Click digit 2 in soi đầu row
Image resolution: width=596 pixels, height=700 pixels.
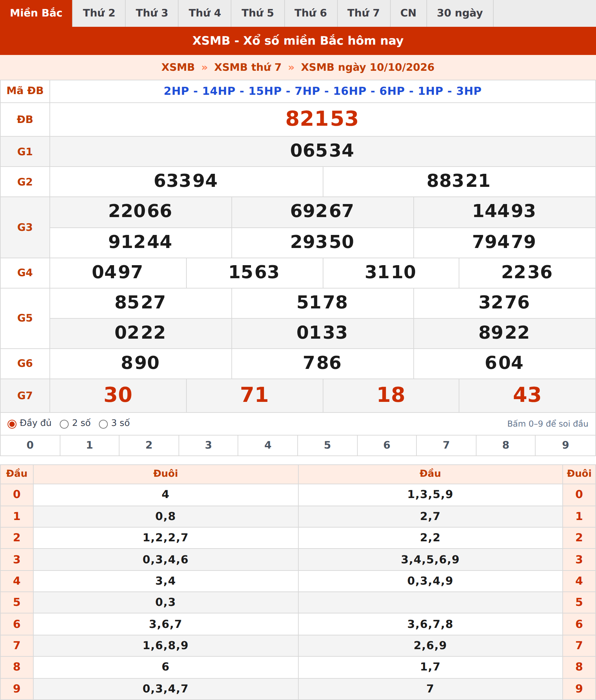coord(149,445)
